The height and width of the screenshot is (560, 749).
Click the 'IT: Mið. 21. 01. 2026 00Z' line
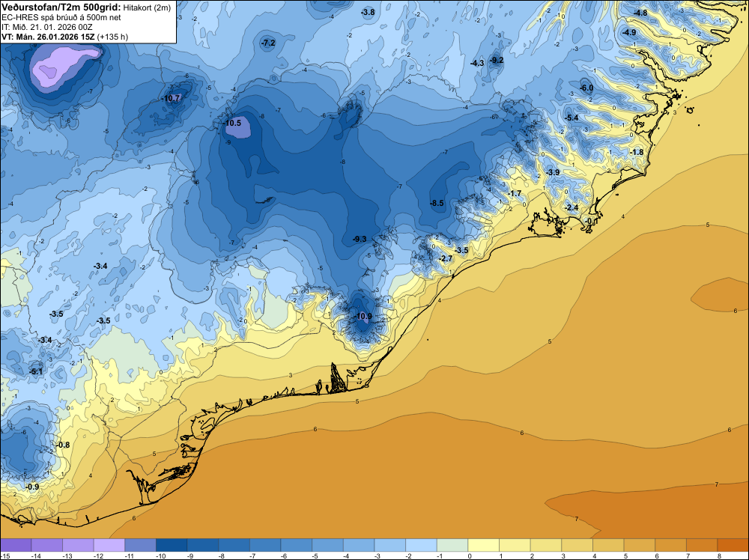tap(46, 27)
